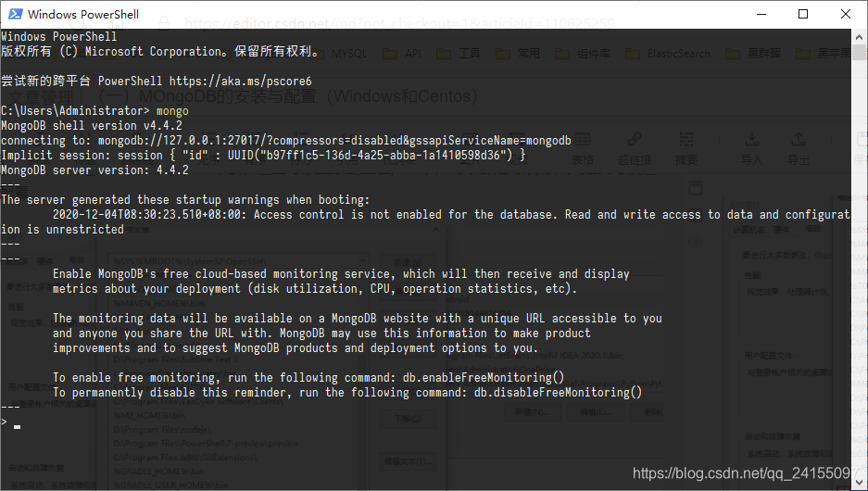868x491 pixels.
Task: Click the 'C:\Users\Administrator>' prompt text
Action: point(75,111)
